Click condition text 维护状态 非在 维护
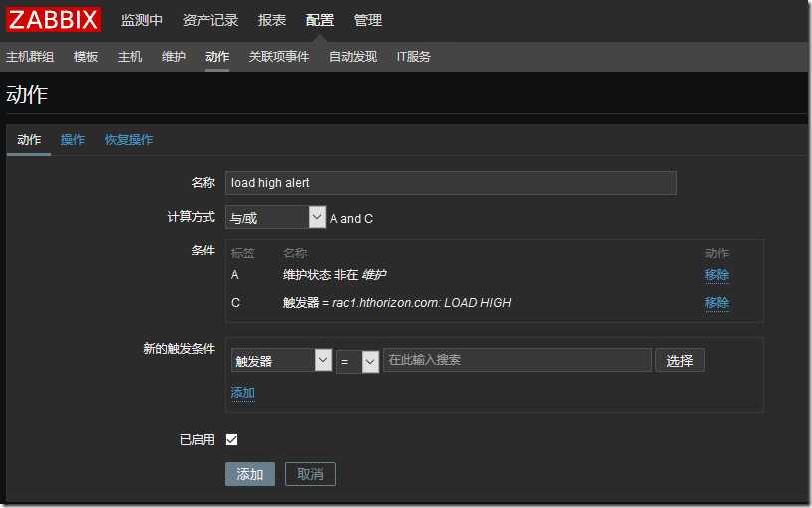Image resolution: width=812 pixels, height=508 pixels. [334, 275]
